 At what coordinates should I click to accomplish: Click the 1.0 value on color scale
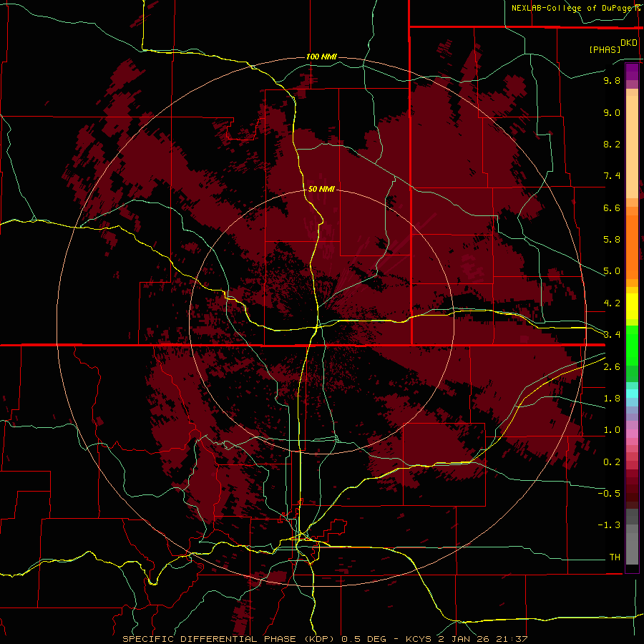coord(612,430)
